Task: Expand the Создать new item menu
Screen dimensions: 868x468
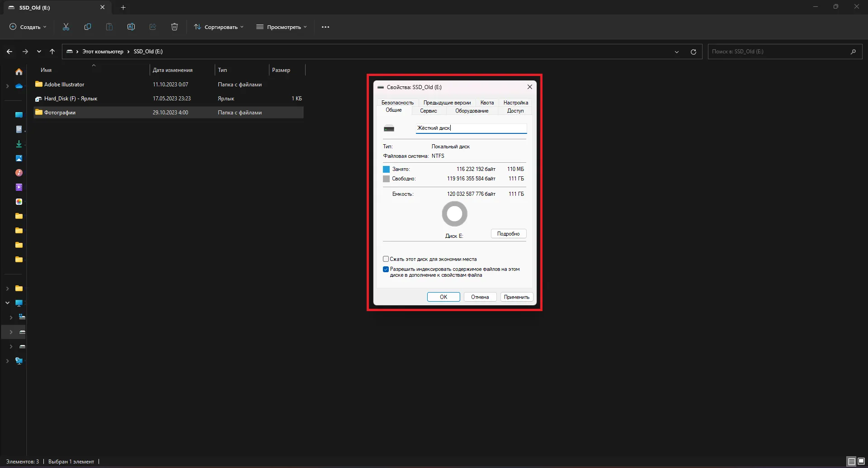Action: 28,27
